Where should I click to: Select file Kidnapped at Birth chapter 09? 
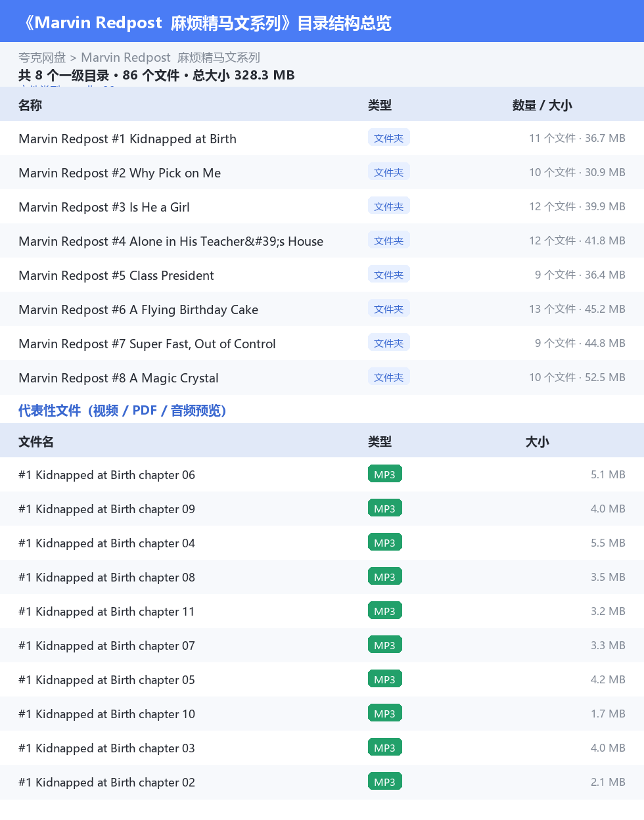(107, 509)
